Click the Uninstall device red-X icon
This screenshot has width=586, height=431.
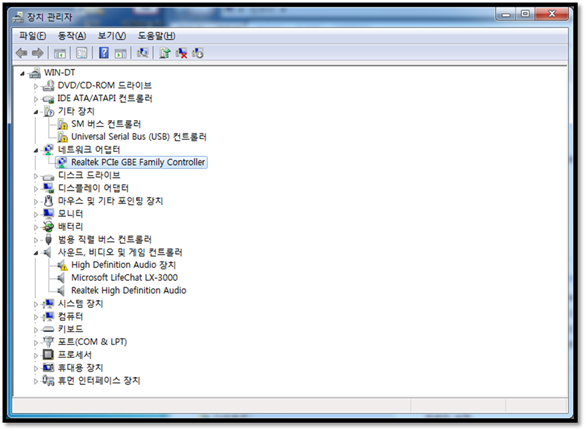[182, 53]
